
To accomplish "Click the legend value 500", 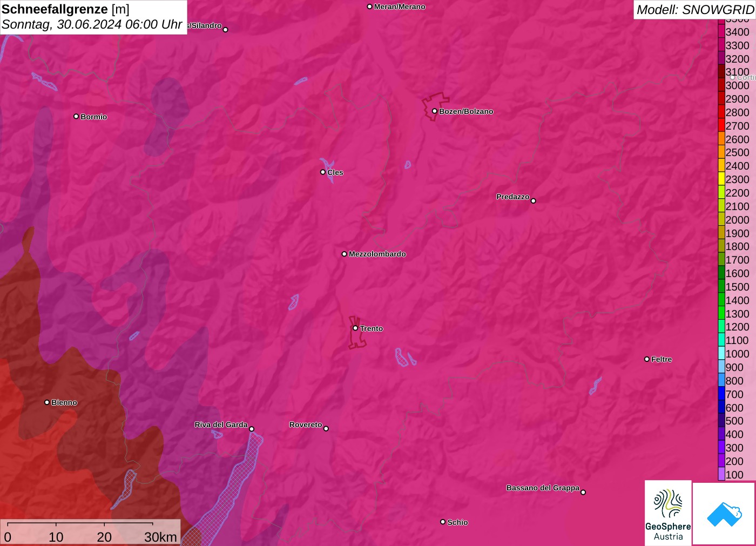I will tap(734, 421).
